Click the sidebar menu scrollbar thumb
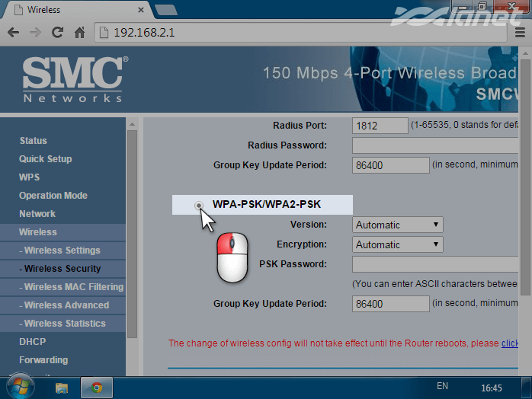This screenshot has width=532, height=399. tap(133, 234)
